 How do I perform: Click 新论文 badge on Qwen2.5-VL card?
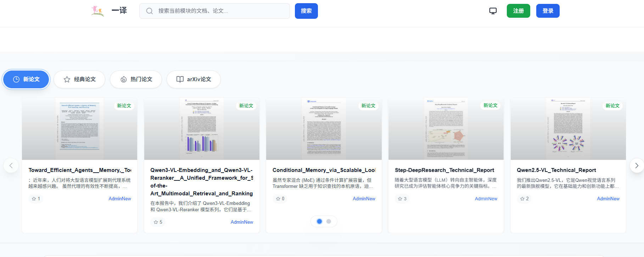[x=612, y=106]
